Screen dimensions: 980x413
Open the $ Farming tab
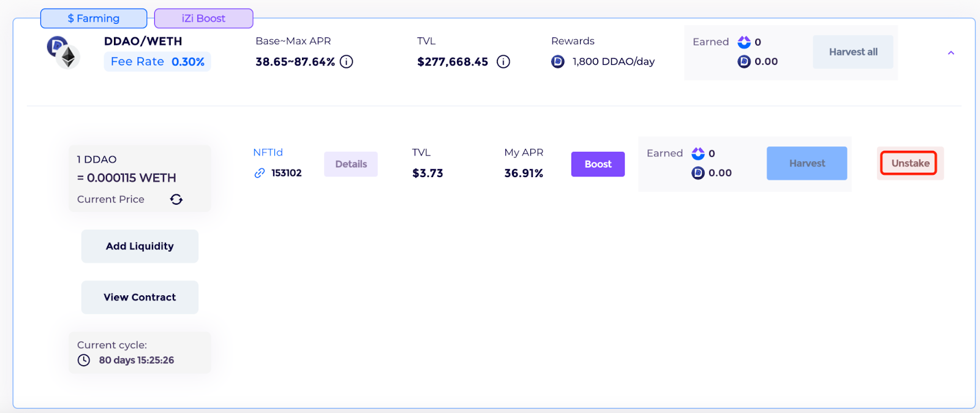click(x=94, y=18)
